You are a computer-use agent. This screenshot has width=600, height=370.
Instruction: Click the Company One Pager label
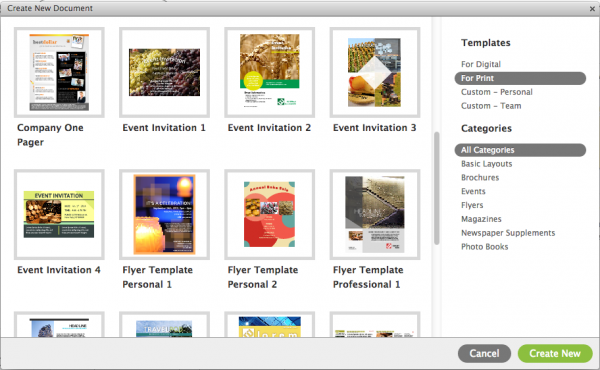pyautogui.click(x=50, y=135)
